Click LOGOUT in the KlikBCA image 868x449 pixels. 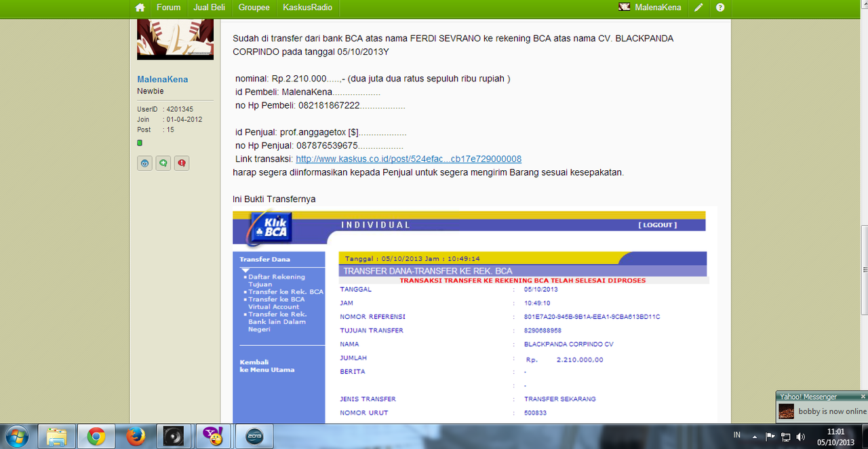658,225
